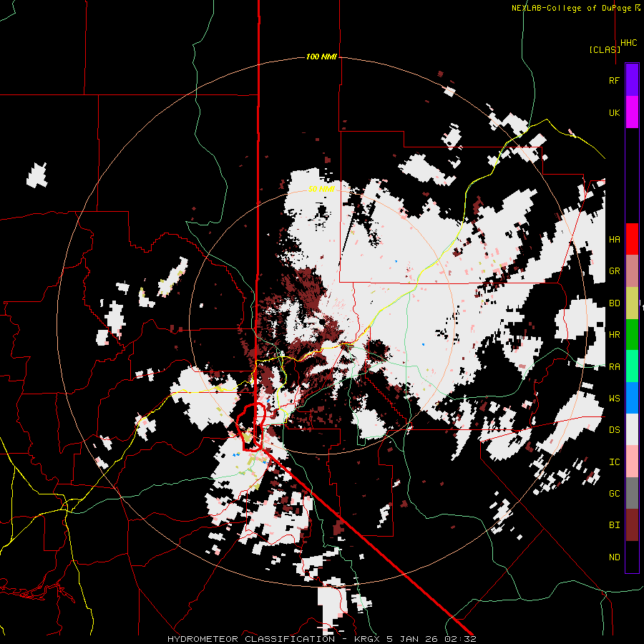Viewport: 644px width, 644px height.
Task: Click the 100 NMI range ring label
Action: [x=321, y=57]
